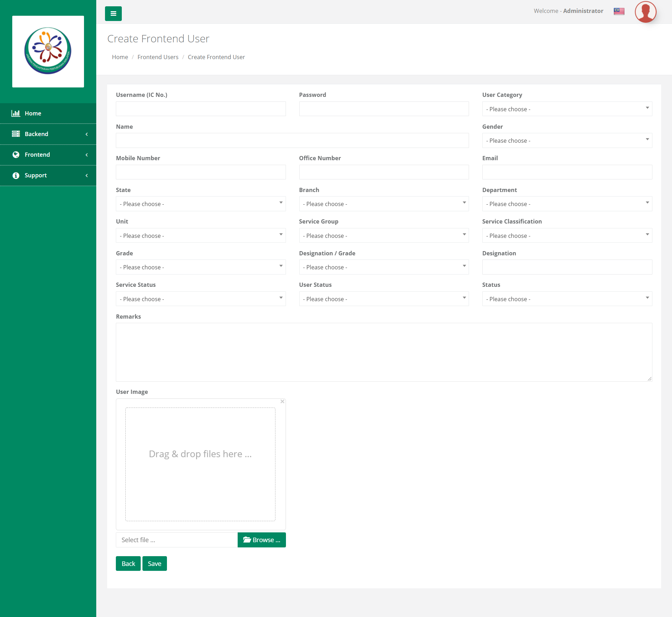
Task: Click the Frontend globe icon
Action: click(16, 155)
